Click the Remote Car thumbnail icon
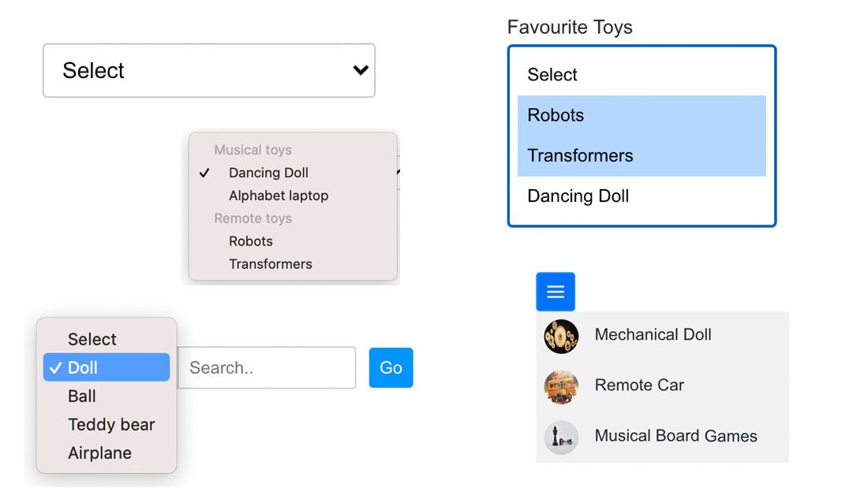 [x=561, y=387]
